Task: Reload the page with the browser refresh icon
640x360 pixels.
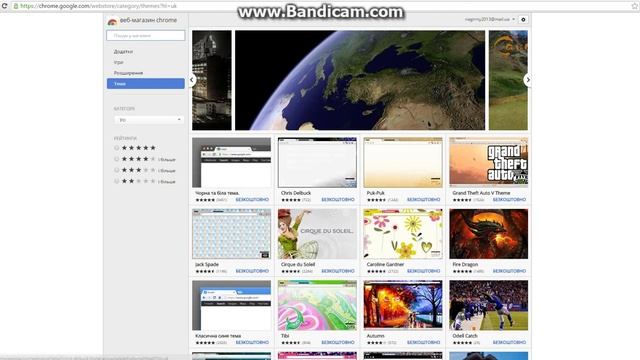Action: pyautogui.click(x=4, y=6)
